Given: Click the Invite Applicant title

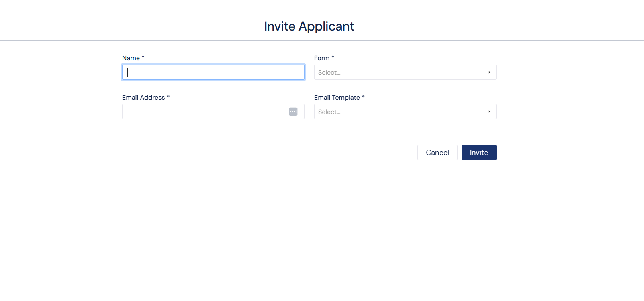Looking at the screenshot, I should tap(309, 26).
